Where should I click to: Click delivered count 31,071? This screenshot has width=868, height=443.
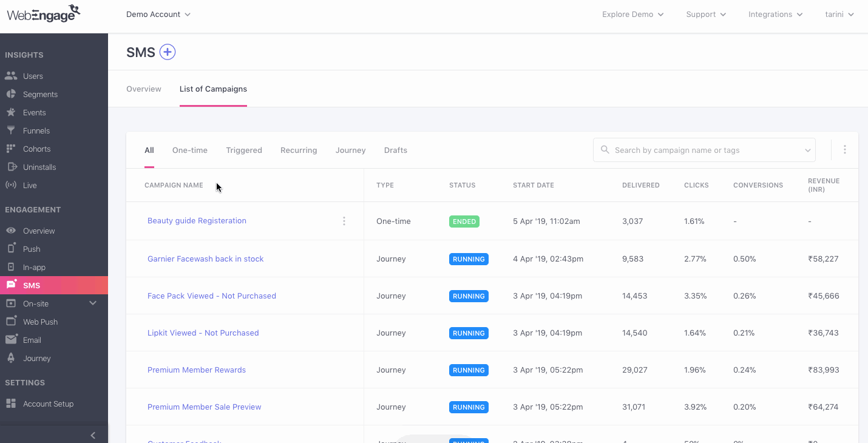pyautogui.click(x=634, y=407)
